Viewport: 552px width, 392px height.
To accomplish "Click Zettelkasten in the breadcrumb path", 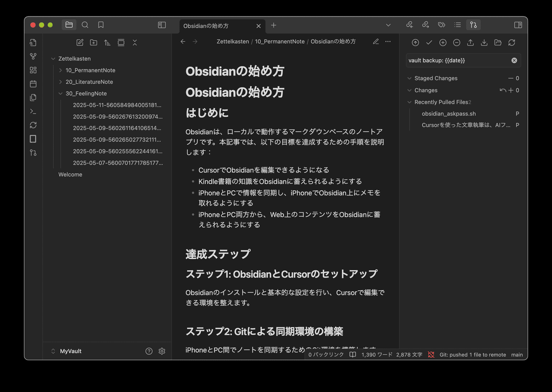I will pos(233,41).
